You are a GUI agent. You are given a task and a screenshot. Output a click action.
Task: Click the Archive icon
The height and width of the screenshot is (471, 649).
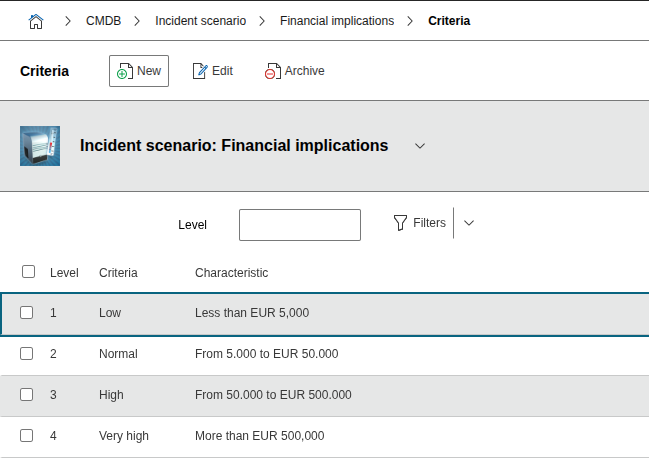click(272, 72)
